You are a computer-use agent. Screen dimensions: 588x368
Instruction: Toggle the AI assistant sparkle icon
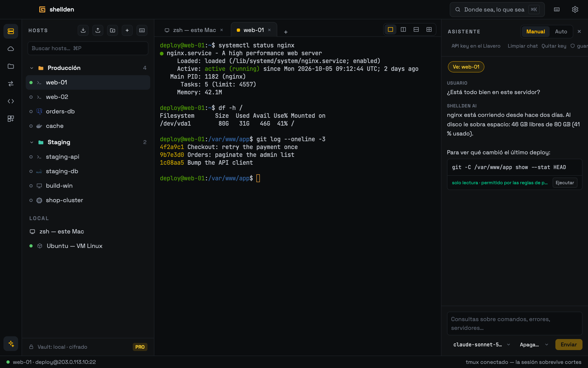coord(11,343)
